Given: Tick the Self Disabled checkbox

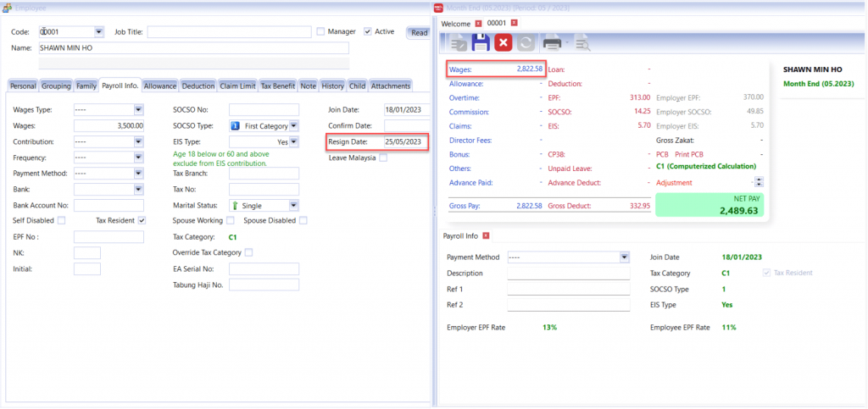Looking at the screenshot, I should pos(61,220).
